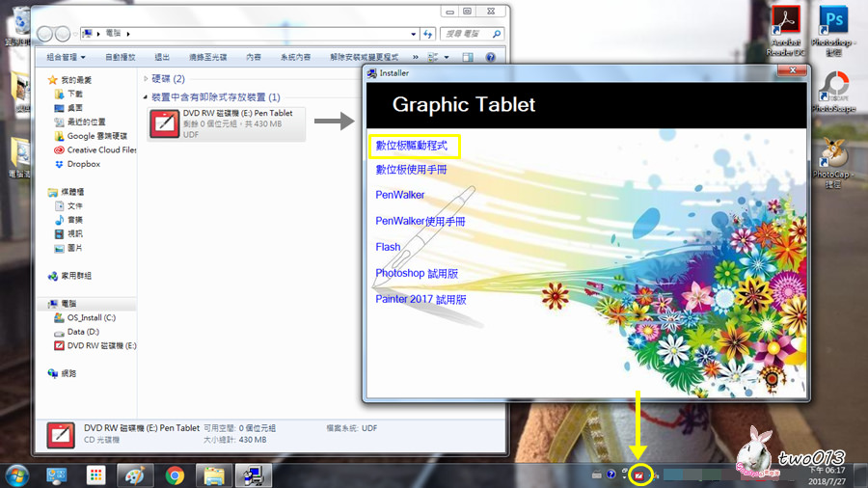Expand the 硬碟 (2) group

[x=147, y=79]
